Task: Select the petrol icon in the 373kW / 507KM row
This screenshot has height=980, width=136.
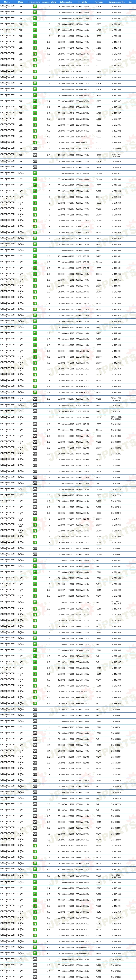Action: [x=35, y=143]
